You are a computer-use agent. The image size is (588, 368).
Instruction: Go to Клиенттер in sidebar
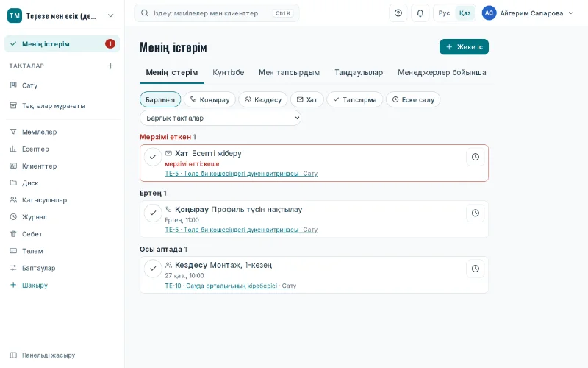62,166
